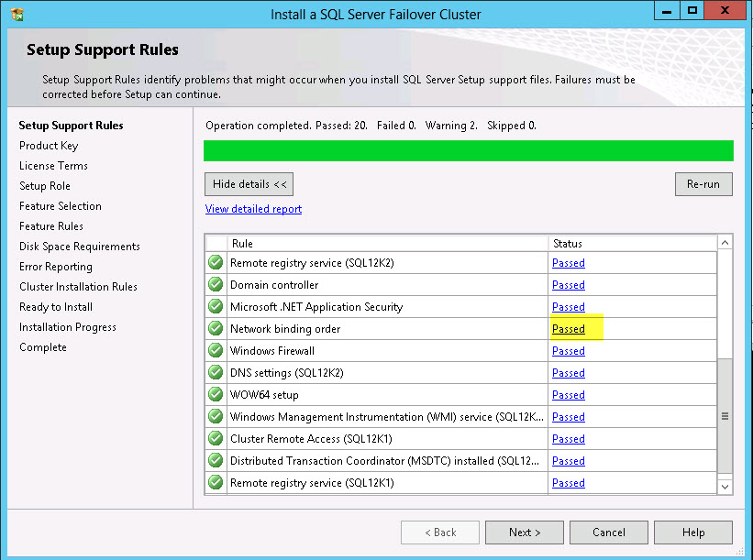This screenshot has width=753, height=560.
Task: Select Ready to Install step in sidebar
Action: click(56, 307)
